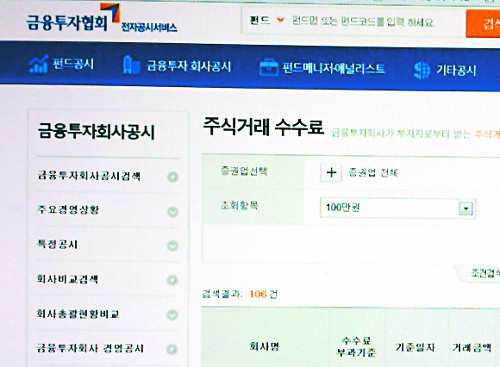This screenshot has height=367, width=500.
Task: Click the 조건검색 tab
Action: (482, 273)
